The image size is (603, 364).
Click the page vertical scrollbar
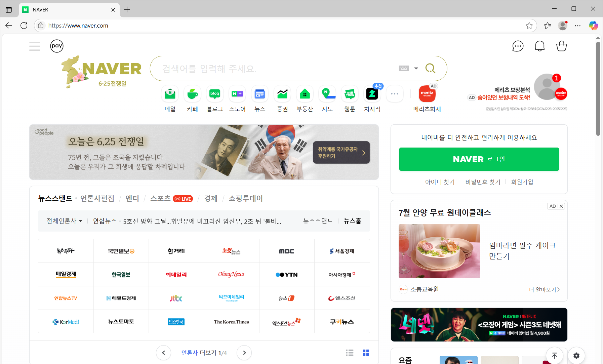tap(598, 88)
